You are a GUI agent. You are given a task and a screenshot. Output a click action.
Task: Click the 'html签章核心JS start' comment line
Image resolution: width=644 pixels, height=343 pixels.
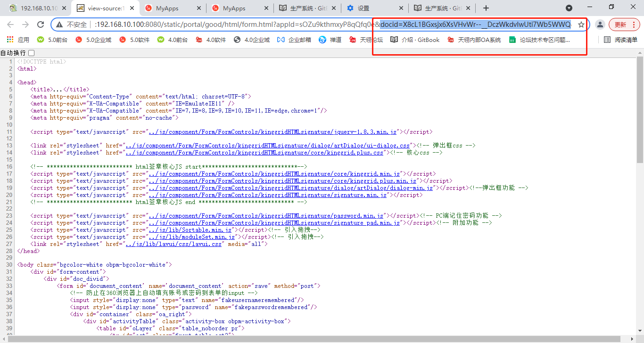point(169,167)
